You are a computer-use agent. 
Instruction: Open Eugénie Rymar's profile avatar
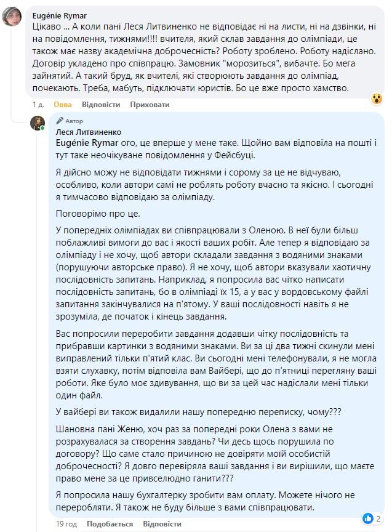pos(12,17)
